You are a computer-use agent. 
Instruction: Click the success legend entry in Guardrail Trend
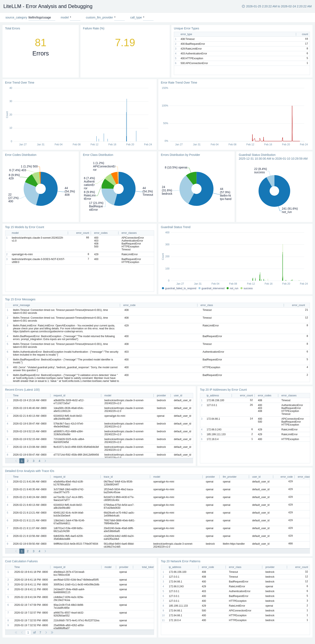pyautogui.click(x=247, y=288)
